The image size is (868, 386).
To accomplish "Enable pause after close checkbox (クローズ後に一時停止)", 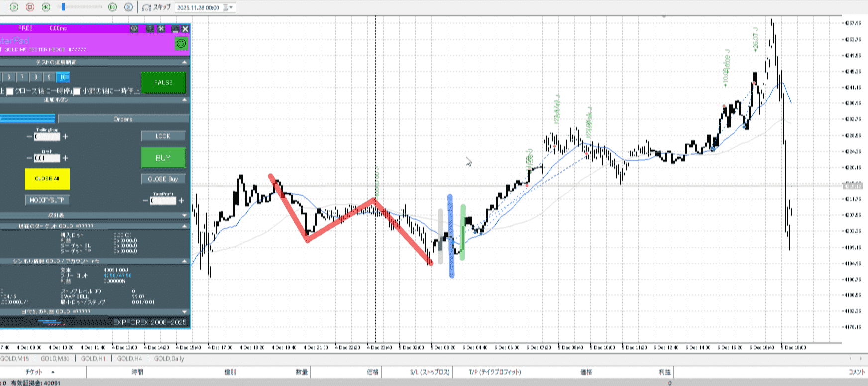I will click(x=10, y=91).
